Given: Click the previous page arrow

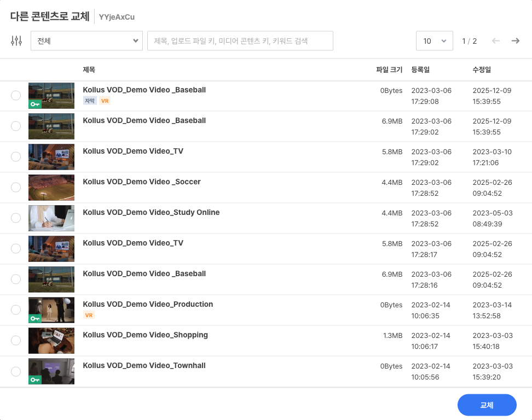Looking at the screenshot, I should pos(496,40).
